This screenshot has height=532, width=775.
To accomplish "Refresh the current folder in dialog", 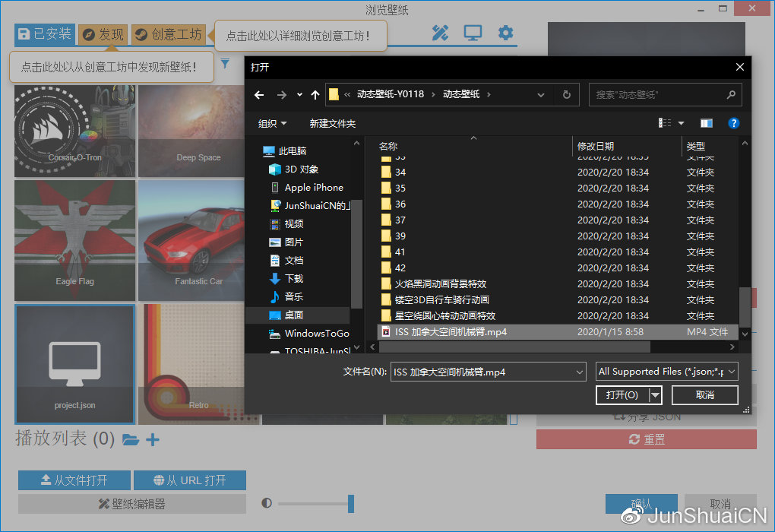I will [x=566, y=94].
